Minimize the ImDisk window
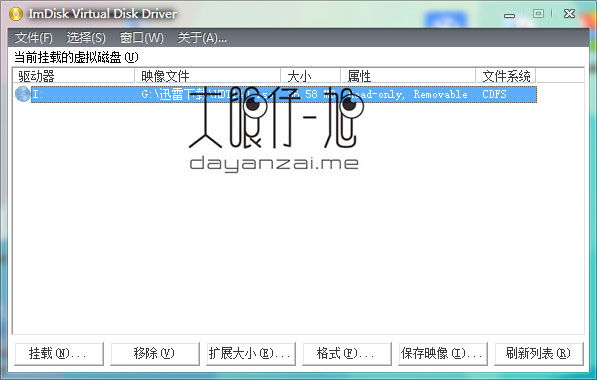The image size is (597, 380). click(x=509, y=15)
